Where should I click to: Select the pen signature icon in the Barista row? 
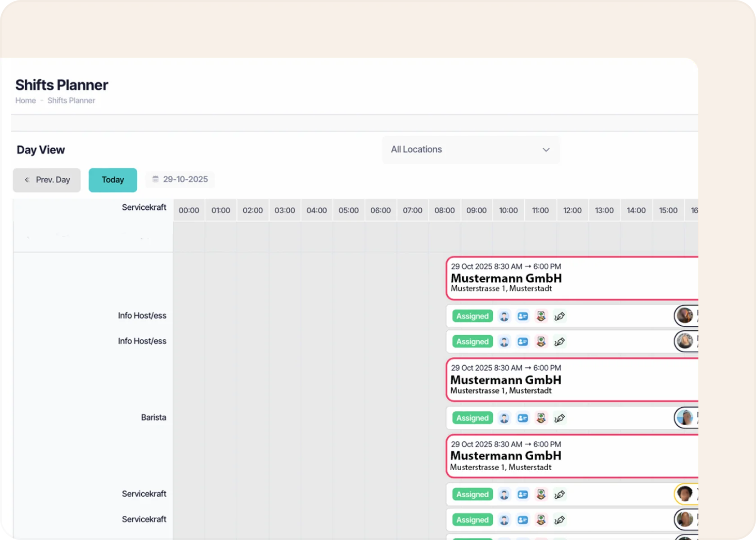[559, 418]
